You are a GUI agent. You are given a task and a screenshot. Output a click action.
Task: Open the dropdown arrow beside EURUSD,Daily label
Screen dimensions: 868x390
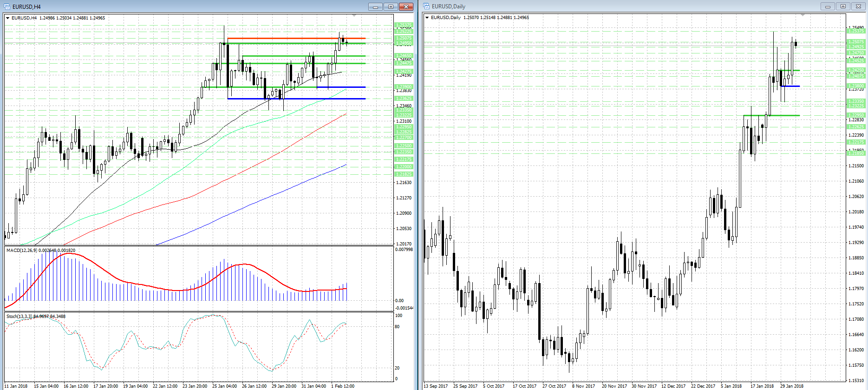click(427, 18)
